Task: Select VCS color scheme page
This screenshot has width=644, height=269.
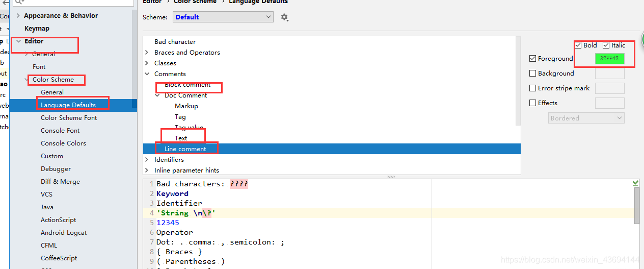Action: pos(46,194)
